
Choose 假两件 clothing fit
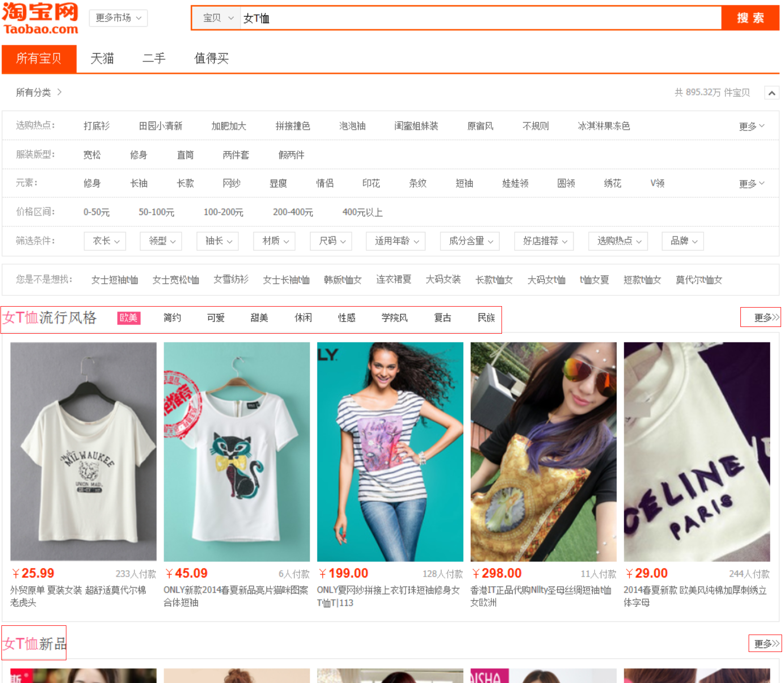[x=291, y=155]
